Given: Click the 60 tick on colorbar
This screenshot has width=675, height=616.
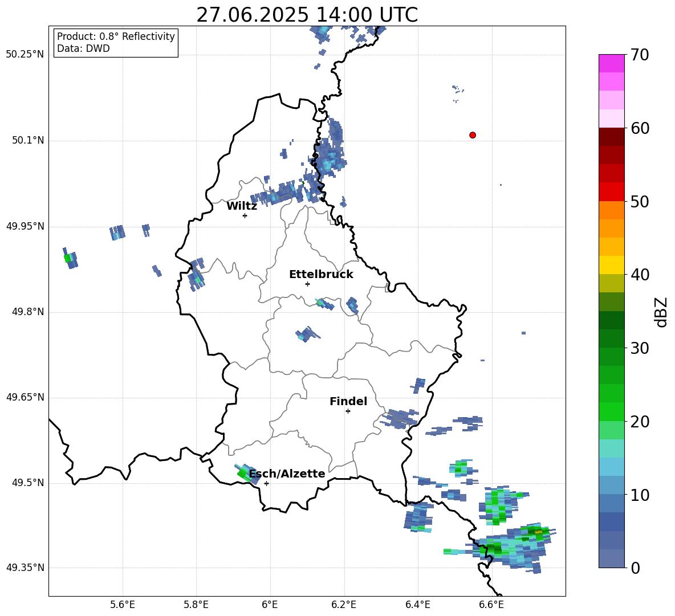Looking at the screenshot, I should (x=640, y=128).
